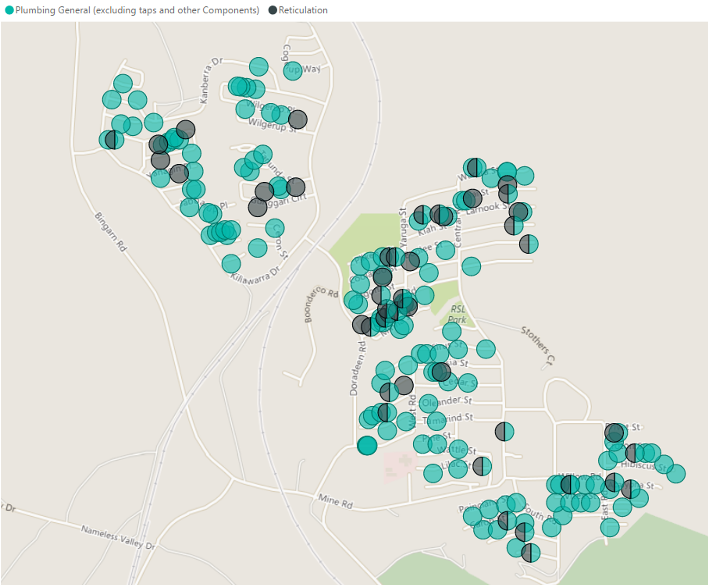Click the easternmost teal marker near Hibiscus St
709x588 pixels.
click(676, 473)
